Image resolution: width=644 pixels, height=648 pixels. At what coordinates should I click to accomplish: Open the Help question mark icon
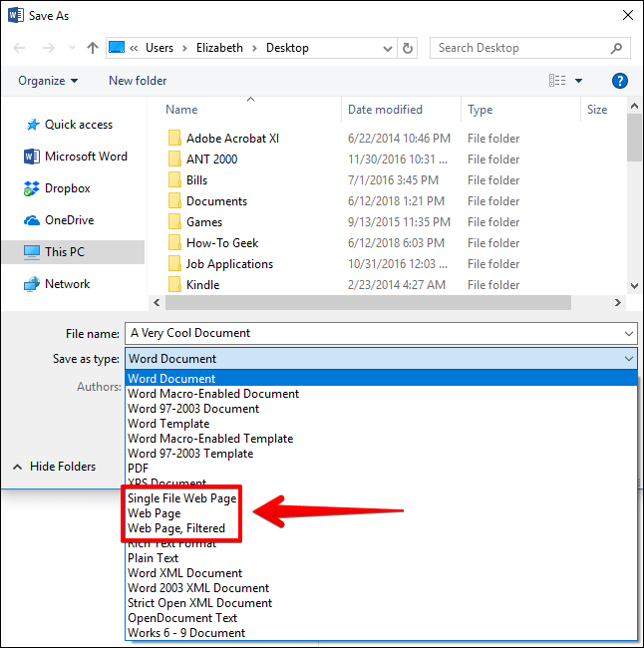point(619,81)
